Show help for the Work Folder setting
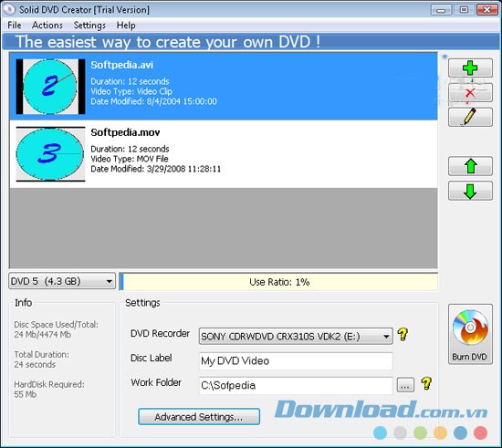 pyautogui.click(x=426, y=383)
